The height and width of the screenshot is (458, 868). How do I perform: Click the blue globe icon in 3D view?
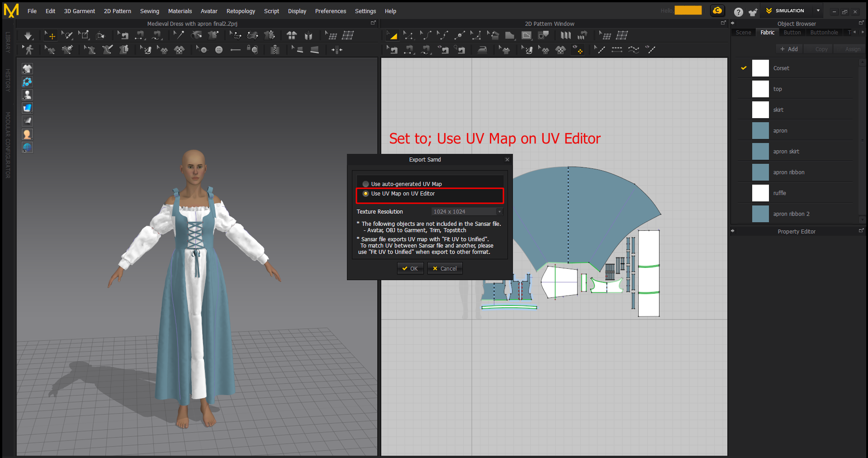pos(27,148)
